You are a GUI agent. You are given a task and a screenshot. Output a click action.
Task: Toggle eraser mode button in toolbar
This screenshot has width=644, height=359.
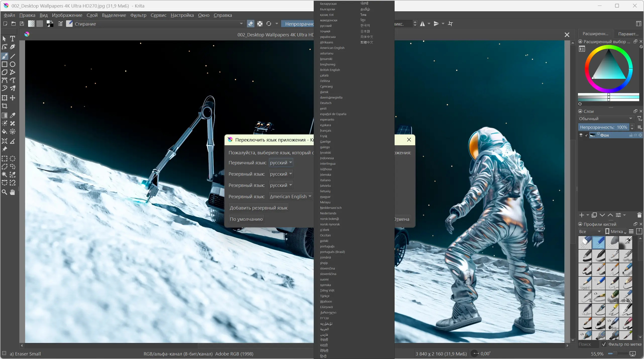coord(250,24)
